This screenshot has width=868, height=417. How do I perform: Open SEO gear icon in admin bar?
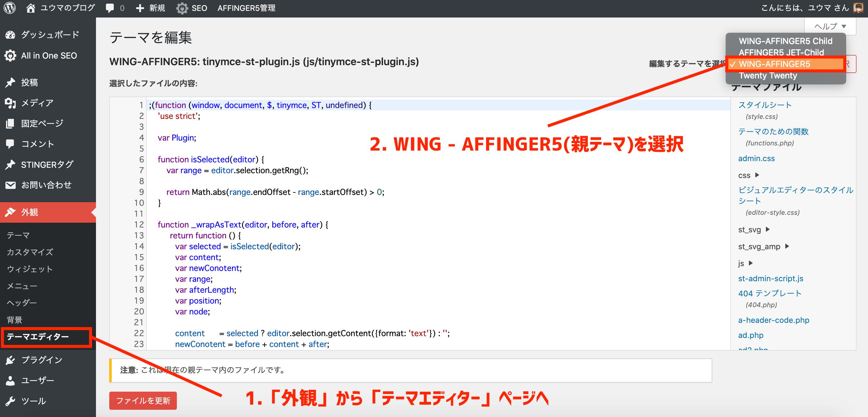tap(182, 8)
